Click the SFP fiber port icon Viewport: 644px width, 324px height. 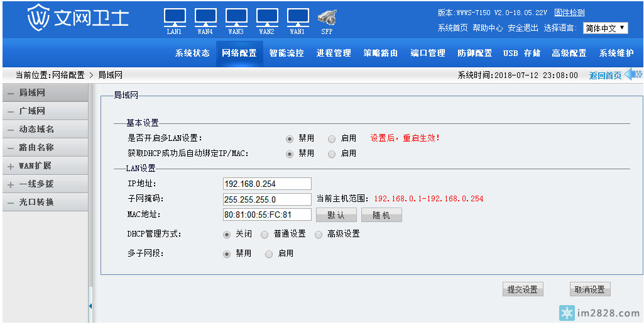[327, 18]
